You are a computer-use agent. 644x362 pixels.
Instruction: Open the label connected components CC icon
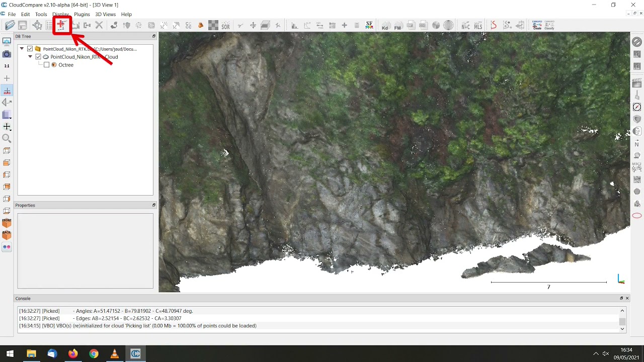pos(188,25)
